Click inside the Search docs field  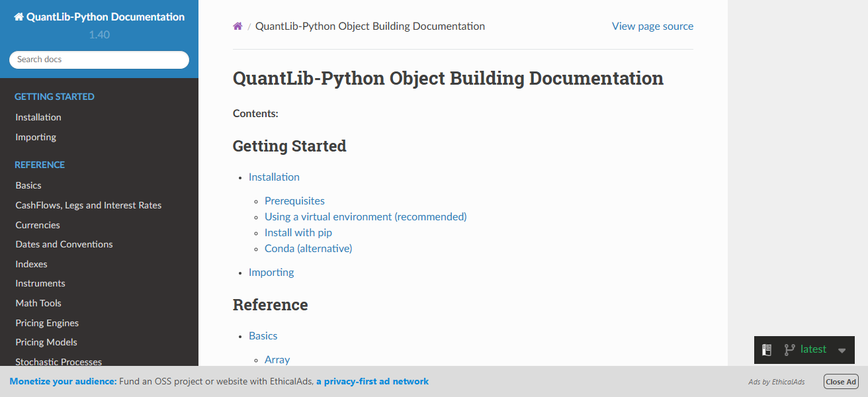[x=99, y=60]
